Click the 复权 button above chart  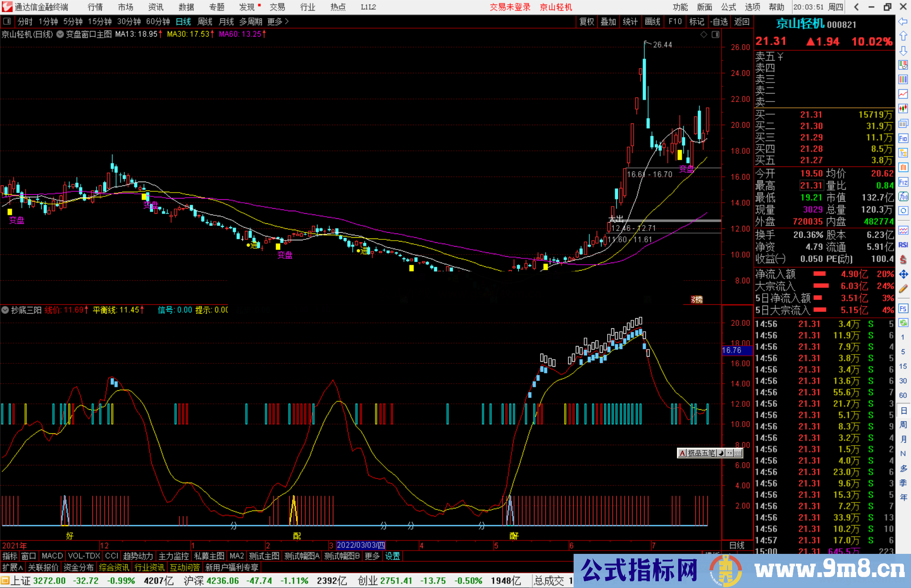click(x=587, y=21)
